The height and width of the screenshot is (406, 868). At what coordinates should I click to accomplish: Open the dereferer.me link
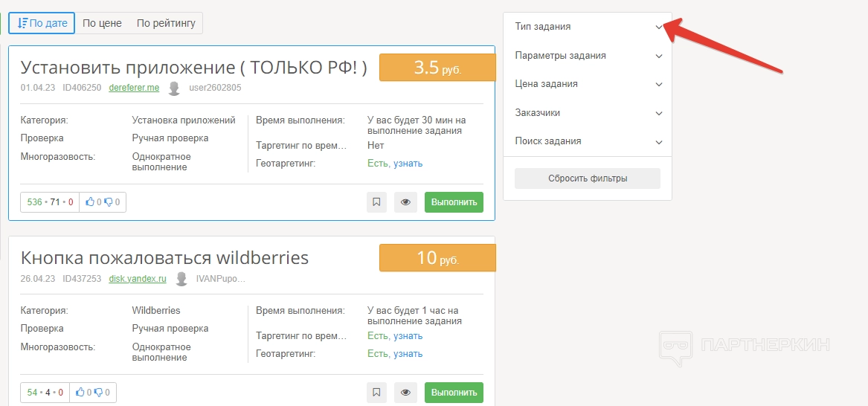pos(134,88)
